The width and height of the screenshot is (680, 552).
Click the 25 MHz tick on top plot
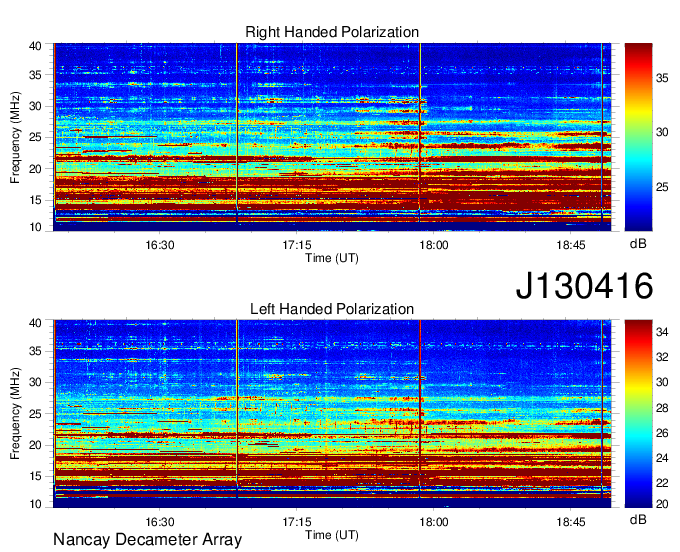(x=36, y=137)
